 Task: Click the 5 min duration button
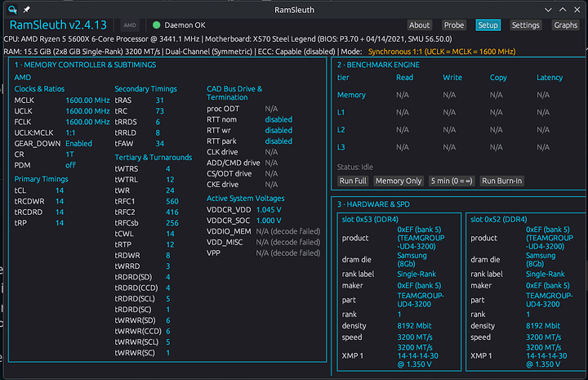point(452,181)
